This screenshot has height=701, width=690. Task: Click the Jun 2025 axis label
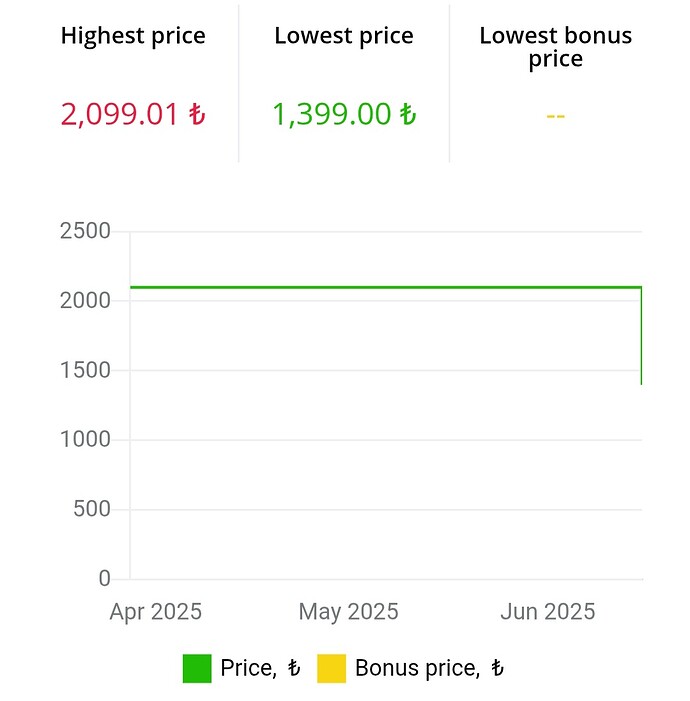point(548,612)
